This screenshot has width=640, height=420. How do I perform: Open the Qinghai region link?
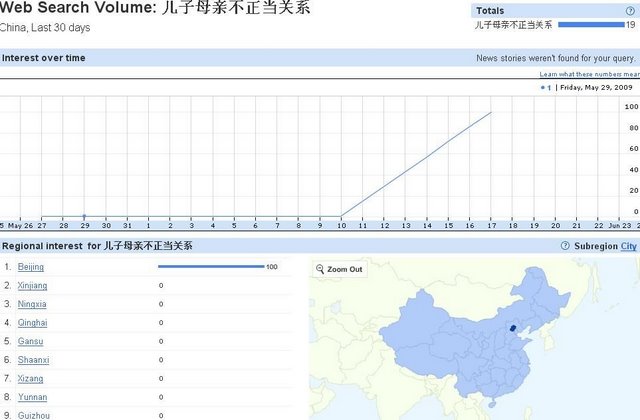[32, 323]
